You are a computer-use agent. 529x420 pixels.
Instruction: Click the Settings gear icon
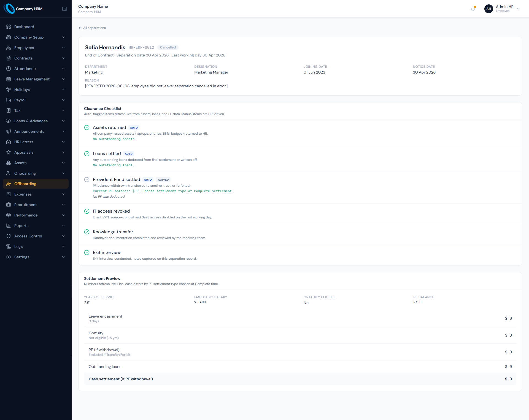click(9, 257)
